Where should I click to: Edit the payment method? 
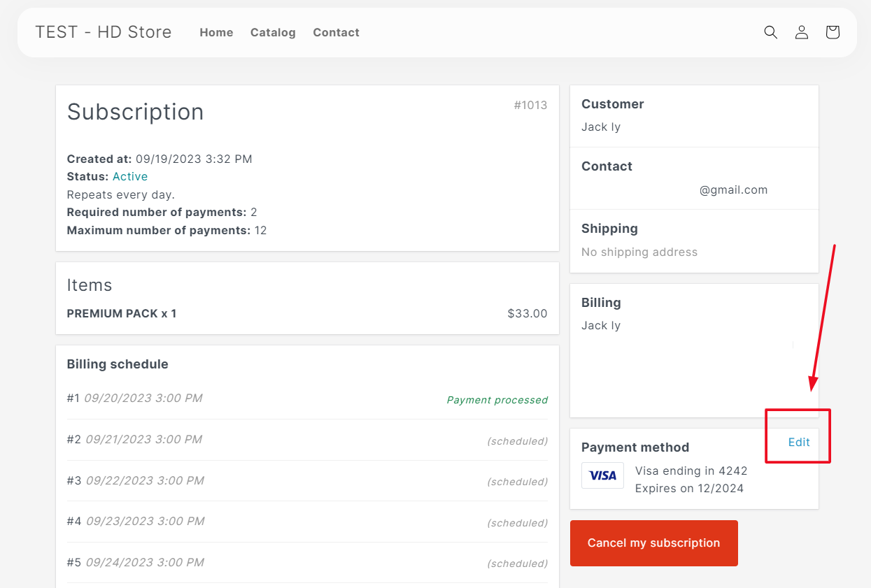click(x=799, y=442)
